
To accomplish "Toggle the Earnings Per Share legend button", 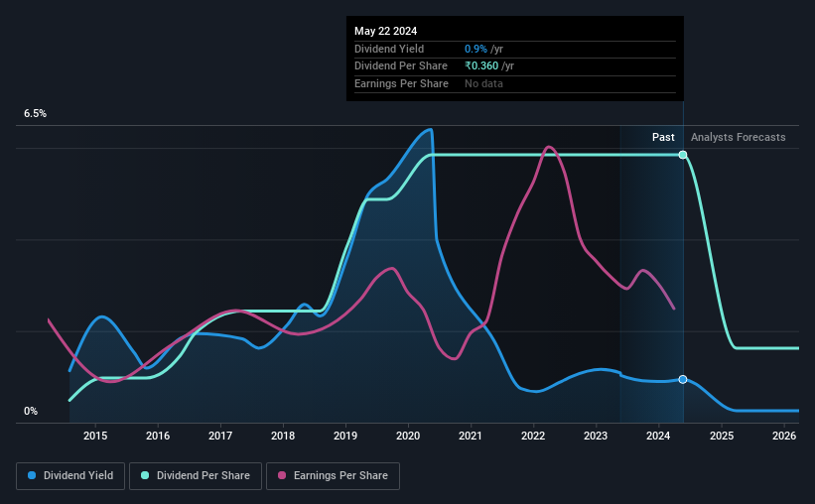I will click(x=333, y=476).
